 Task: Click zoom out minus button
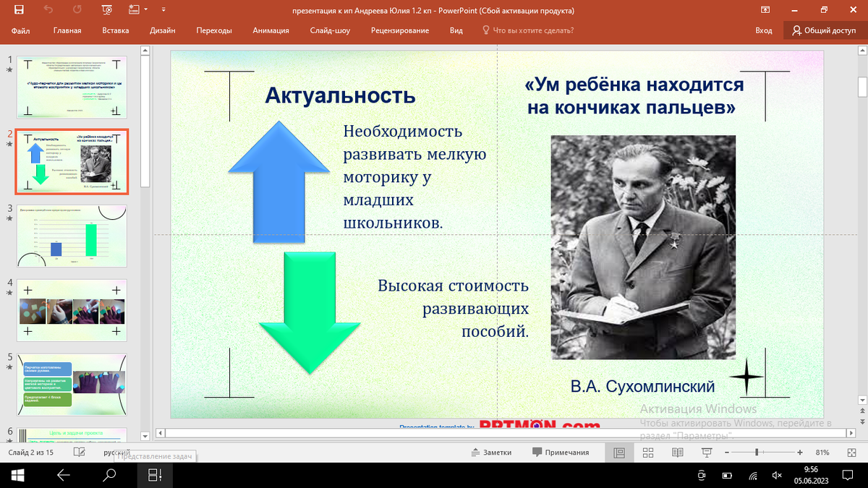point(726,453)
